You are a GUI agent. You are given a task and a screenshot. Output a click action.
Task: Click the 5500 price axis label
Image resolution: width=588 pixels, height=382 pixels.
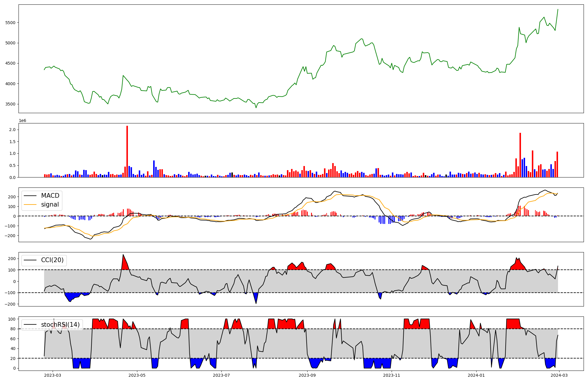[10, 23]
